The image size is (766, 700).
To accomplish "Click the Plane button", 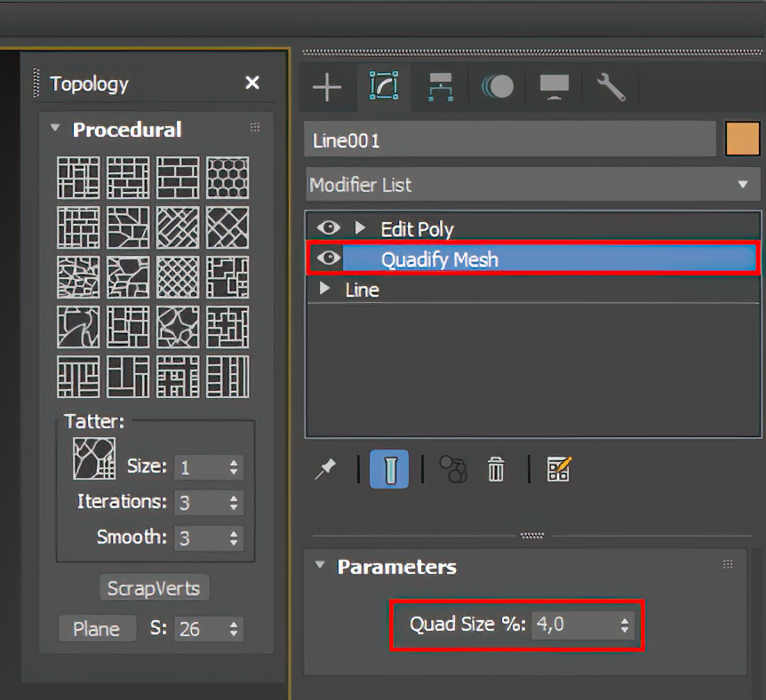I will (97, 628).
